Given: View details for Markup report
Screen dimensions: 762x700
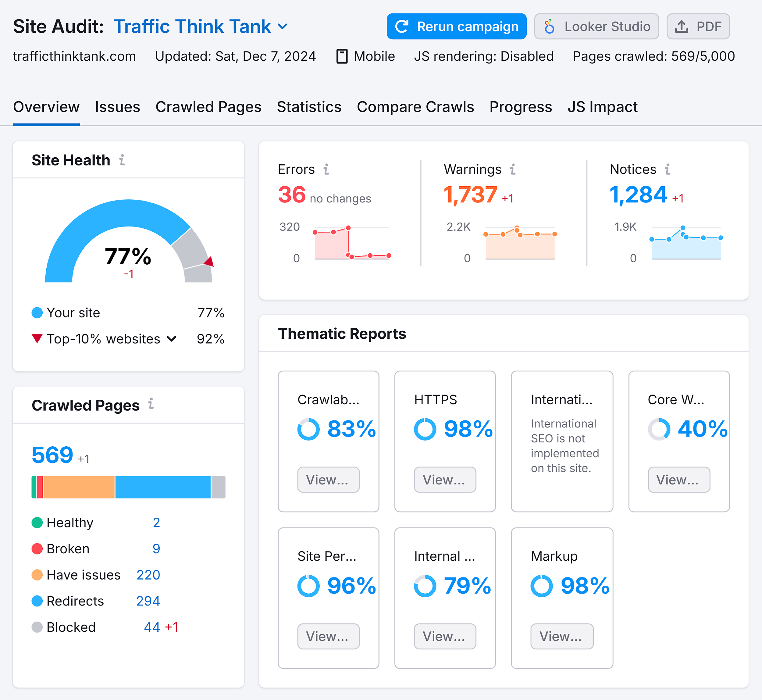Looking at the screenshot, I should [x=562, y=636].
